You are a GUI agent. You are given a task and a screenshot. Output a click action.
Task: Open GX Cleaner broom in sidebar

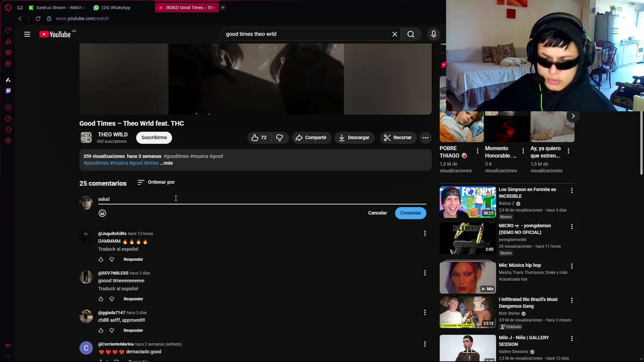click(8, 41)
